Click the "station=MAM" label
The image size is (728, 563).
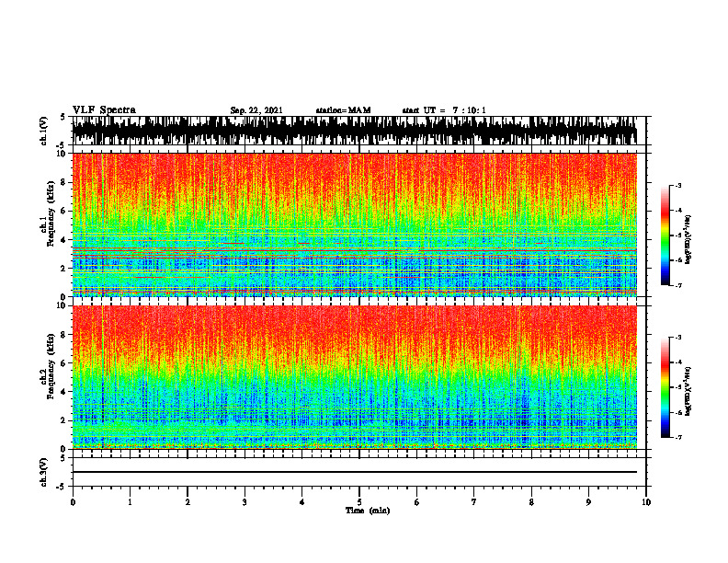pos(343,110)
